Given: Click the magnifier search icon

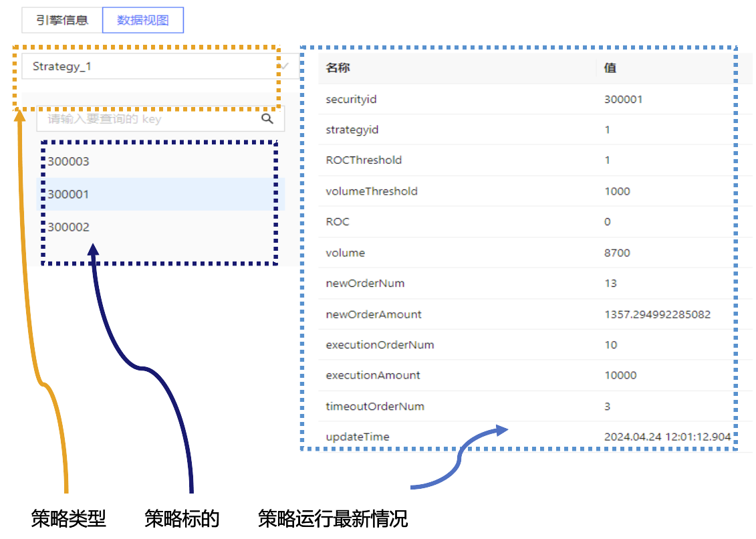Looking at the screenshot, I should tap(267, 119).
